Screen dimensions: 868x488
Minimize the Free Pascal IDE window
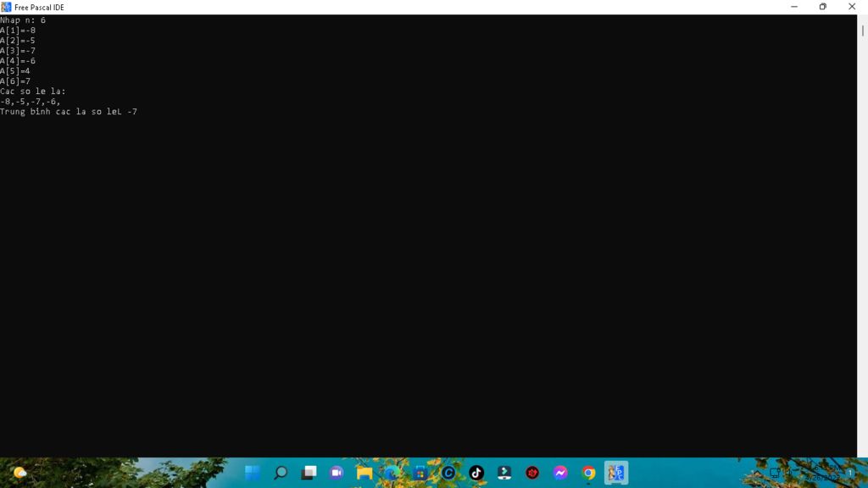pos(794,7)
